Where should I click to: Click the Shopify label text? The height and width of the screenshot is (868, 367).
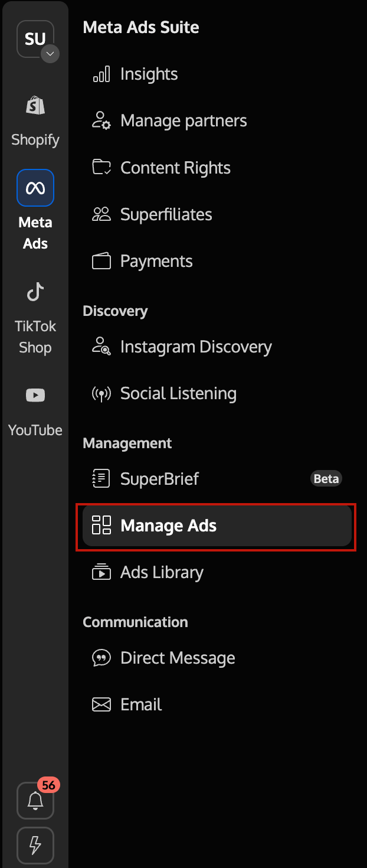(x=35, y=140)
